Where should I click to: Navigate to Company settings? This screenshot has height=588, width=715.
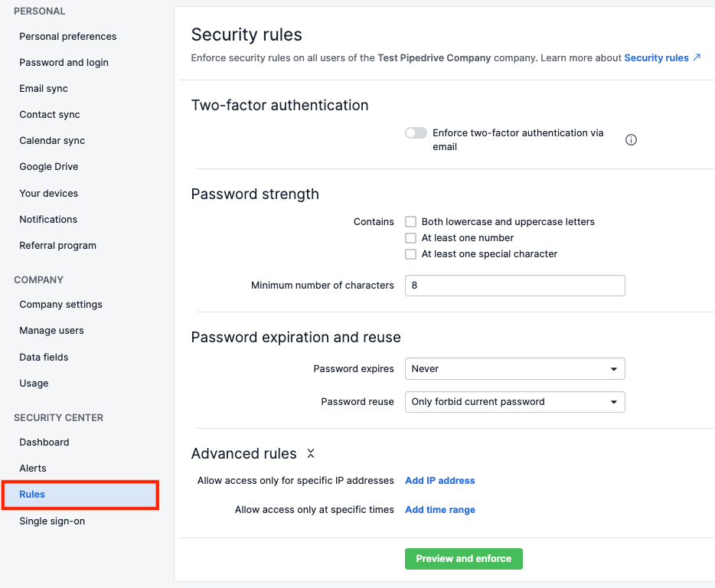pos(60,305)
